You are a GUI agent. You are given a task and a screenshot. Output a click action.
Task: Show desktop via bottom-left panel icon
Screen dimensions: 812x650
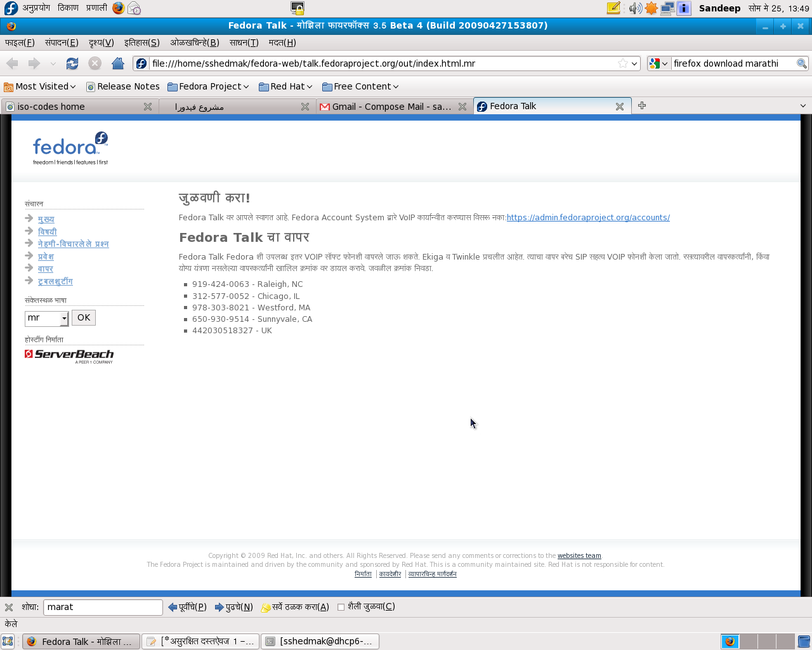click(8, 641)
